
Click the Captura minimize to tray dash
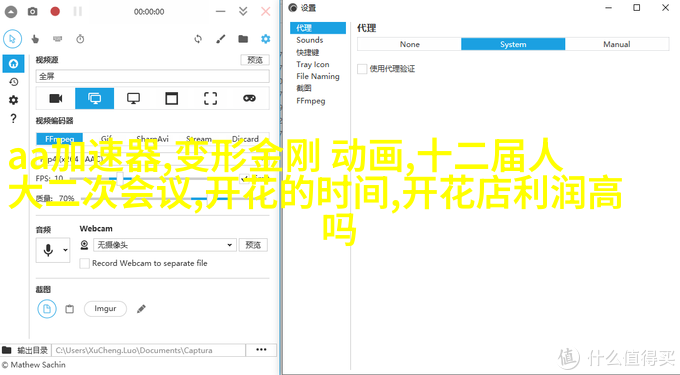click(221, 12)
